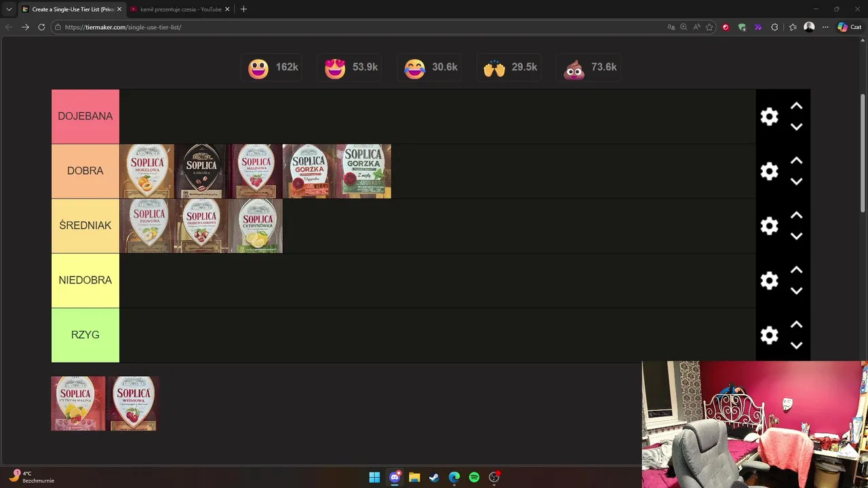Select the ŚREDNIAK tier label
This screenshot has width=868, height=488.
coord(85,226)
